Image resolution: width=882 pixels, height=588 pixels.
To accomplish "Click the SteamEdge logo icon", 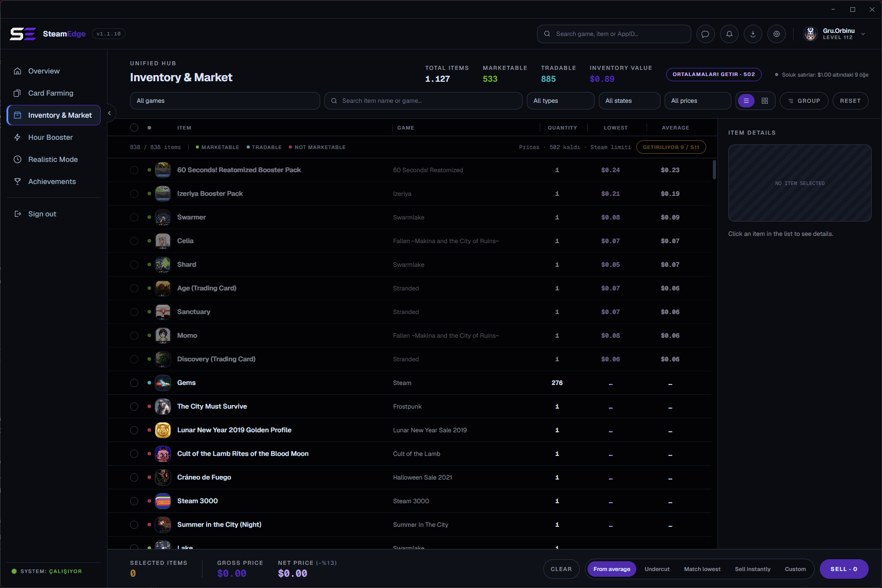I will (23, 34).
